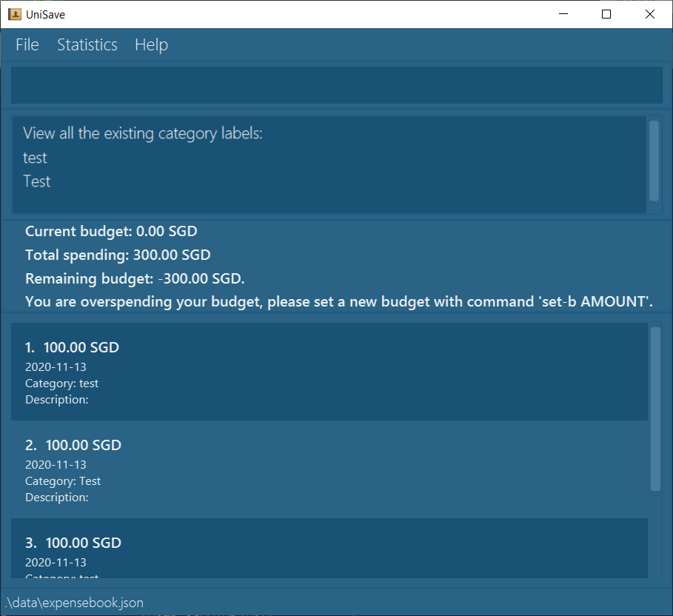Click 'Total spending: 300.00 SGD' text
Viewport: 673px width, 616px height.
pos(118,255)
